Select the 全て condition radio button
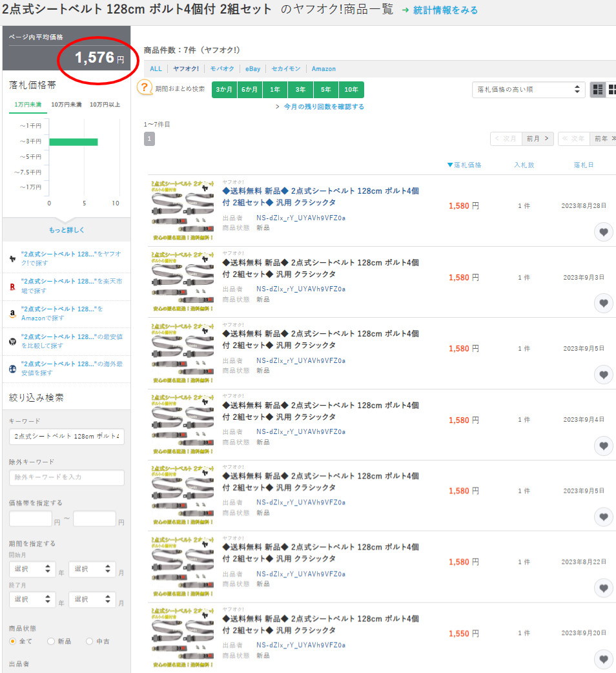Image resolution: width=616 pixels, height=673 pixels. [12, 641]
